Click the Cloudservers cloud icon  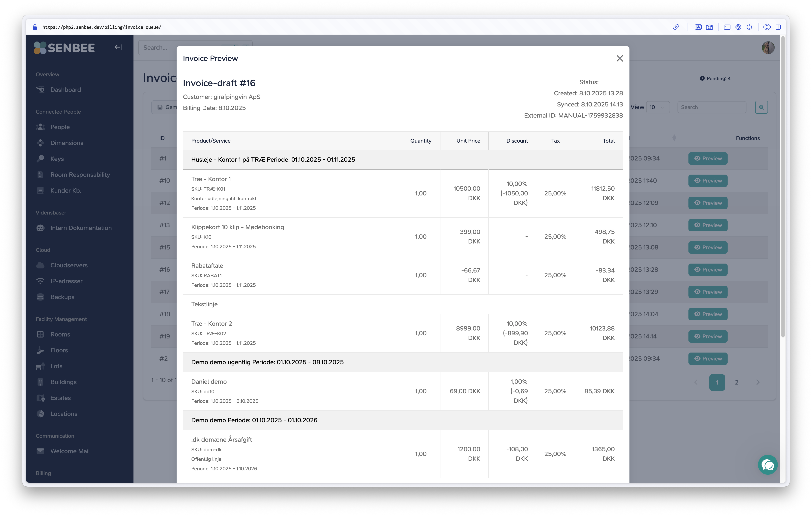click(41, 265)
